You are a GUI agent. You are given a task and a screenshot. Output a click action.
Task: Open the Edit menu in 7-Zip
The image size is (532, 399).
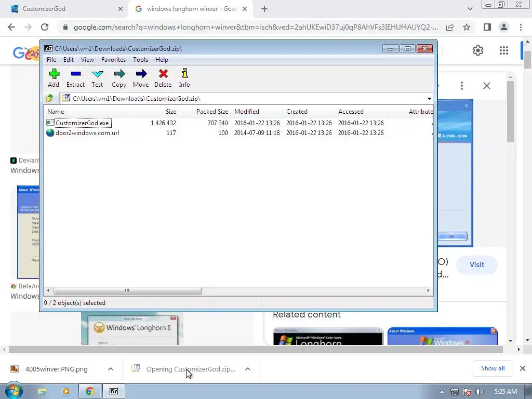click(69, 60)
